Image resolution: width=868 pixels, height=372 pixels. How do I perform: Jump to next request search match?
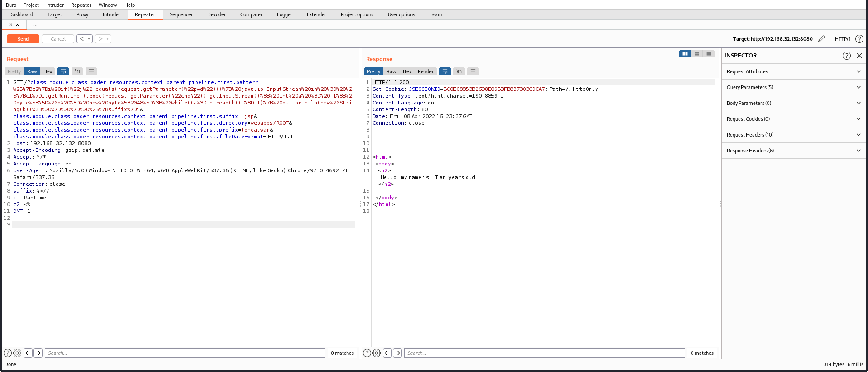[38, 353]
